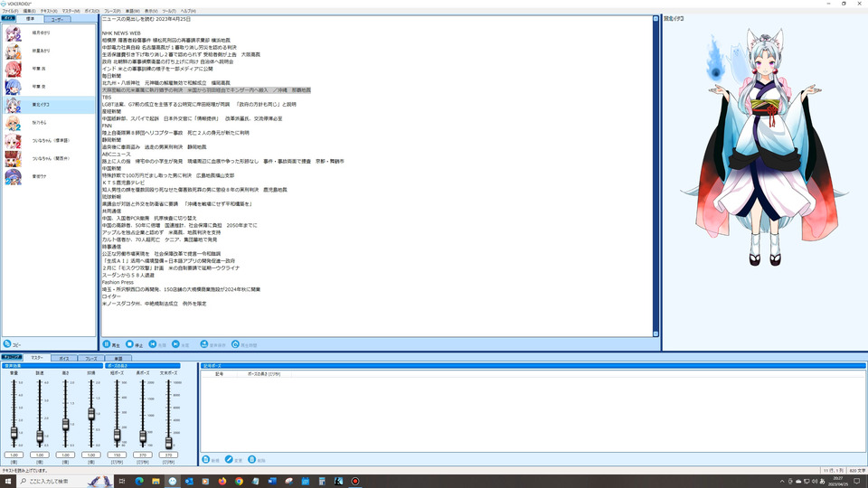
Task: Open Microsoft Edge from the taskbar
Action: coord(139,482)
